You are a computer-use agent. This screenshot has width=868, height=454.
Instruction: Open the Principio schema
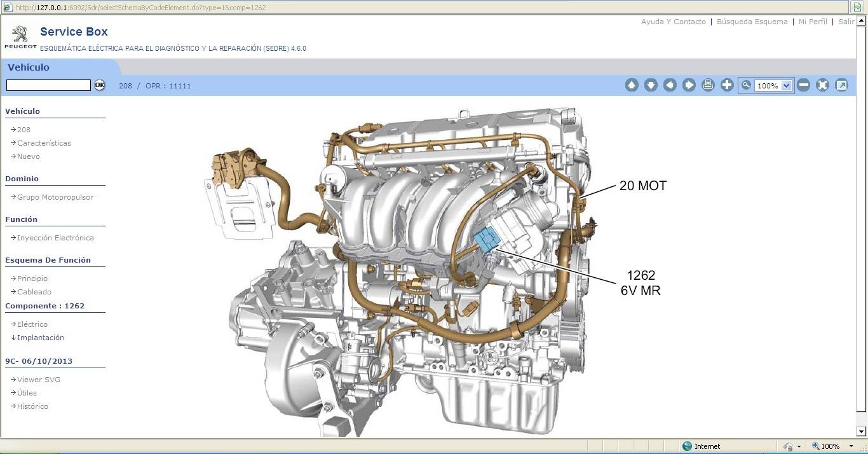32,279
